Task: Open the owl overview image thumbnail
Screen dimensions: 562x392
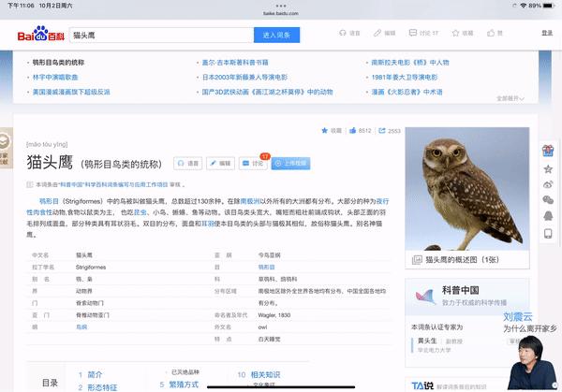Action: [467, 189]
